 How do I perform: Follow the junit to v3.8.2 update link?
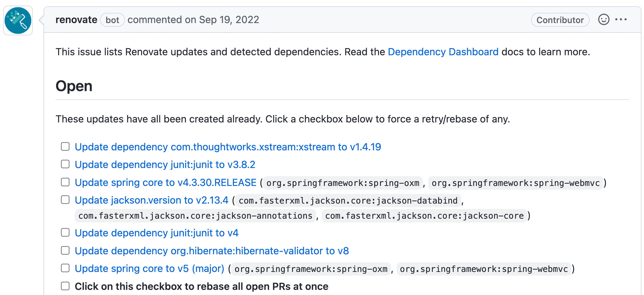tap(165, 165)
